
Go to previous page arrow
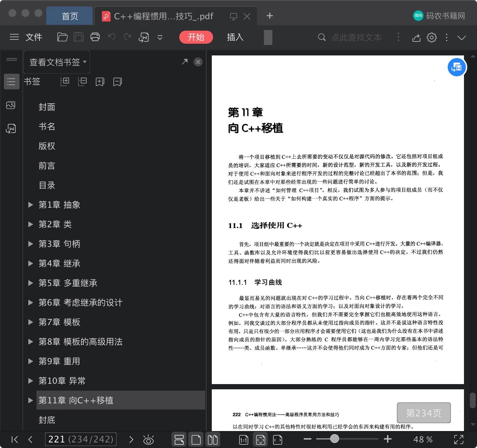30,440
